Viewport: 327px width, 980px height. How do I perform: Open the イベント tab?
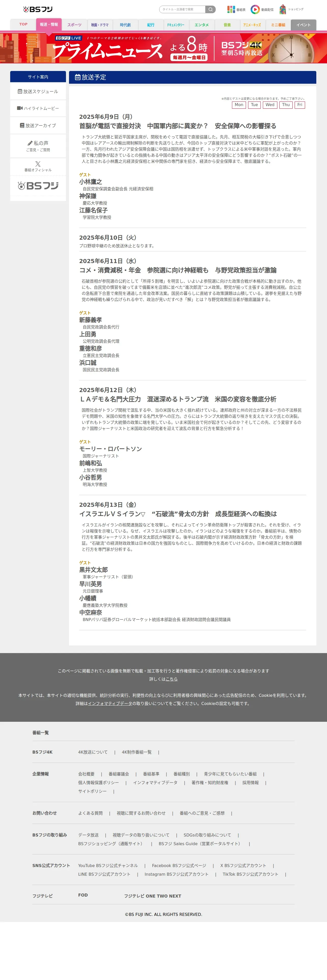[x=303, y=25]
